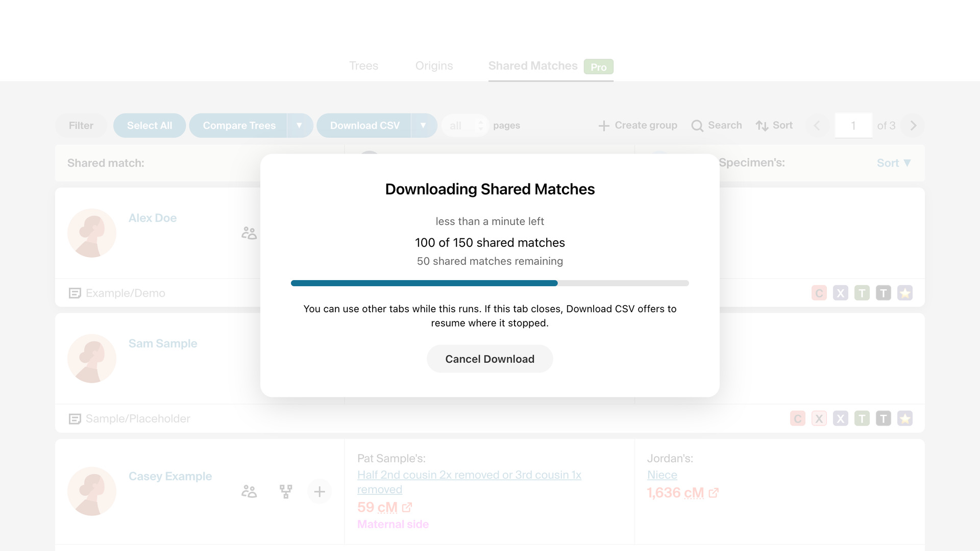Switch to the Origins tab
This screenshot has height=551, width=980.
[434, 66]
